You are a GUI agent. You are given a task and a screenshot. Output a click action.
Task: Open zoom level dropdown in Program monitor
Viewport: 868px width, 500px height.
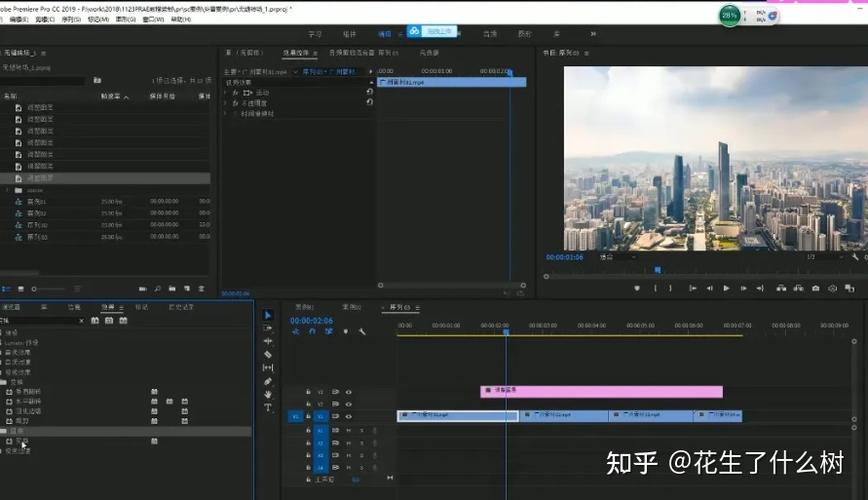click(x=618, y=257)
